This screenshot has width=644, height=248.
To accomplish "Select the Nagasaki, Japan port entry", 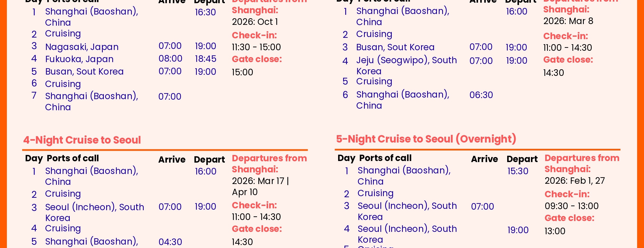I will click(x=82, y=47).
